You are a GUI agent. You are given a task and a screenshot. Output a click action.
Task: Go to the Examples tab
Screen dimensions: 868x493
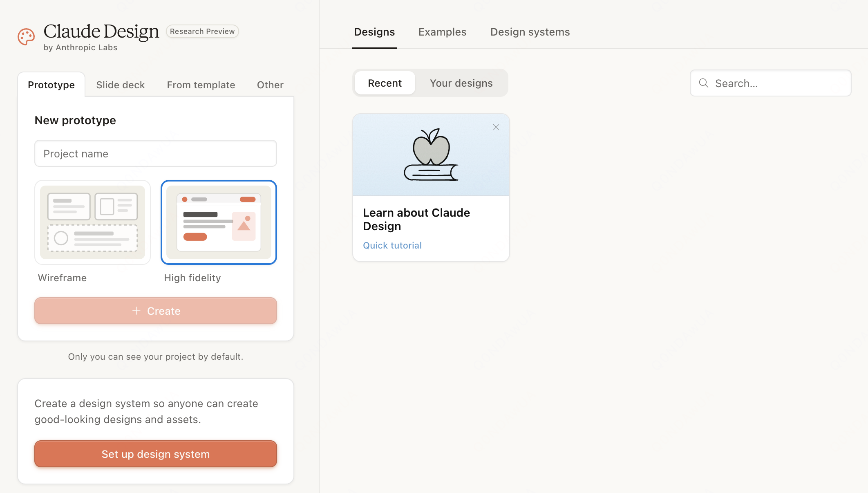pos(442,32)
